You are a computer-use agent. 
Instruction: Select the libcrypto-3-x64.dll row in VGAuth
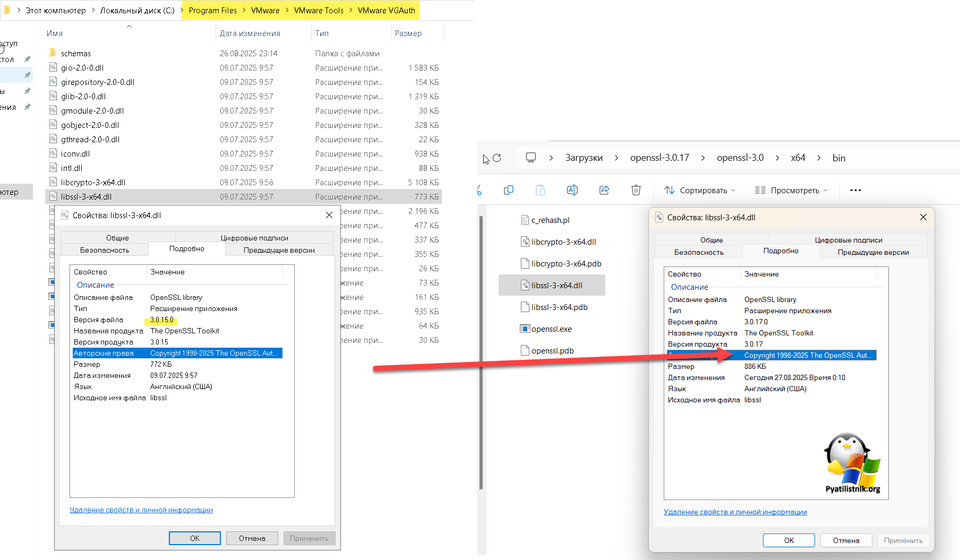pos(244,182)
